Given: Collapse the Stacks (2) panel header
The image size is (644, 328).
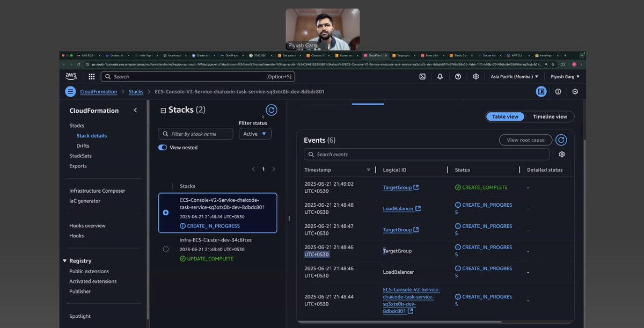Looking at the screenshot, I should pyautogui.click(x=163, y=111).
